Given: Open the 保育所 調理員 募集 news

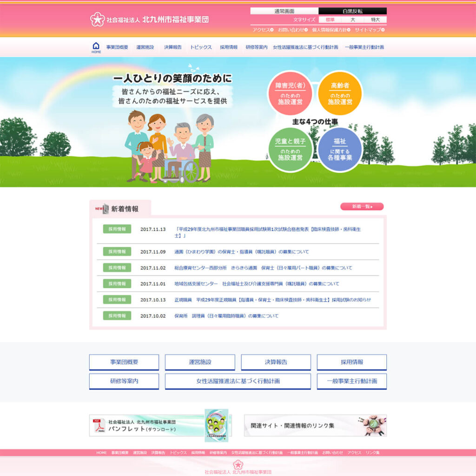Looking at the screenshot, I should click(226, 316).
